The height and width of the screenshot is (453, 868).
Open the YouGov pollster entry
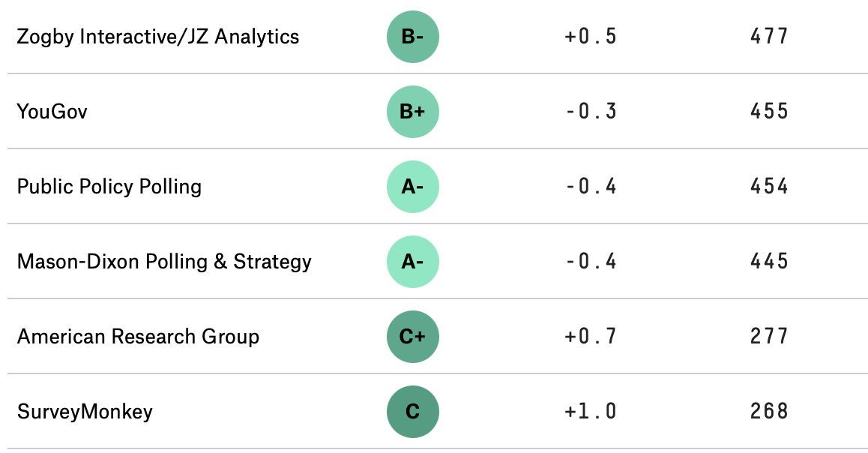52,112
